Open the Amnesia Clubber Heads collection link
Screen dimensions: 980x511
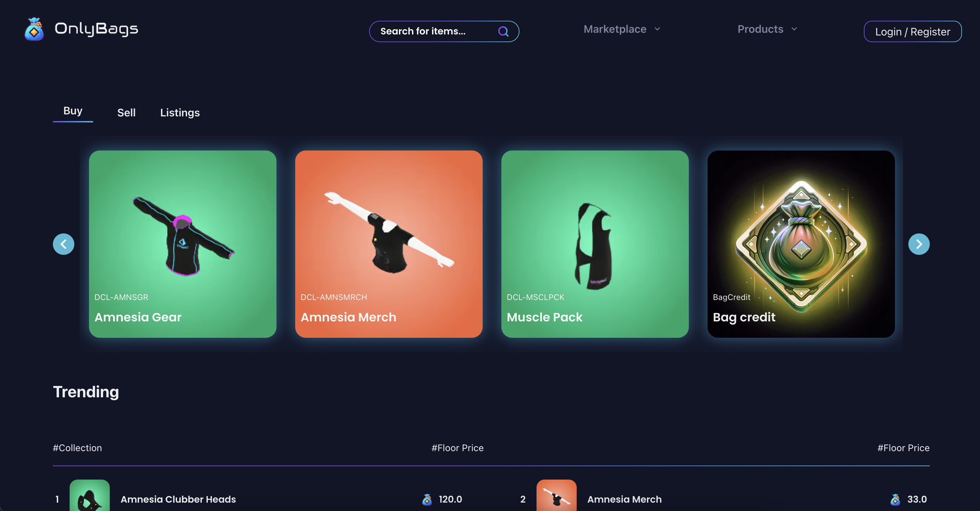(178, 499)
